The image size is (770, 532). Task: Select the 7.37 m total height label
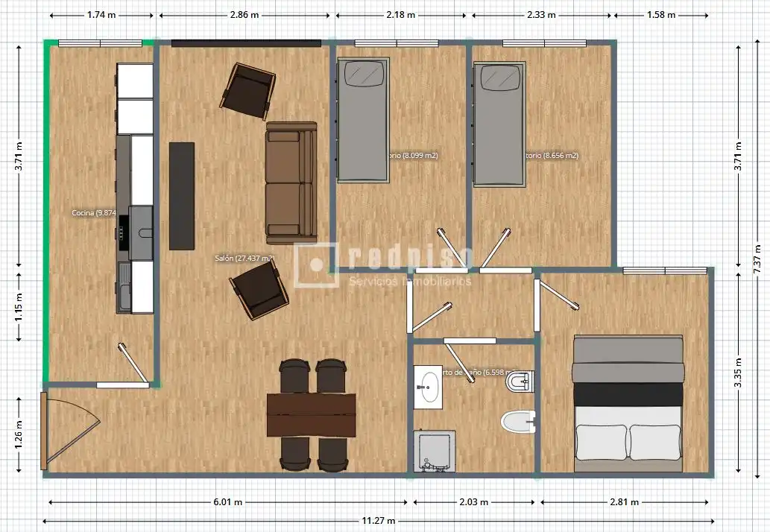(x=757, y=259)
